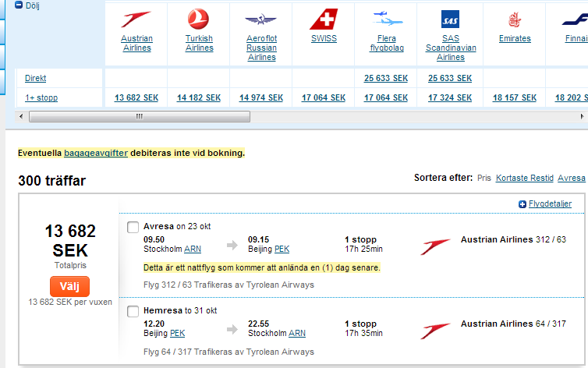This screenshot has width=588, height=368.
Task: Click the Aeroflot Russian Airlines logo
Action: pyautogui.click(x=261, y=19)
